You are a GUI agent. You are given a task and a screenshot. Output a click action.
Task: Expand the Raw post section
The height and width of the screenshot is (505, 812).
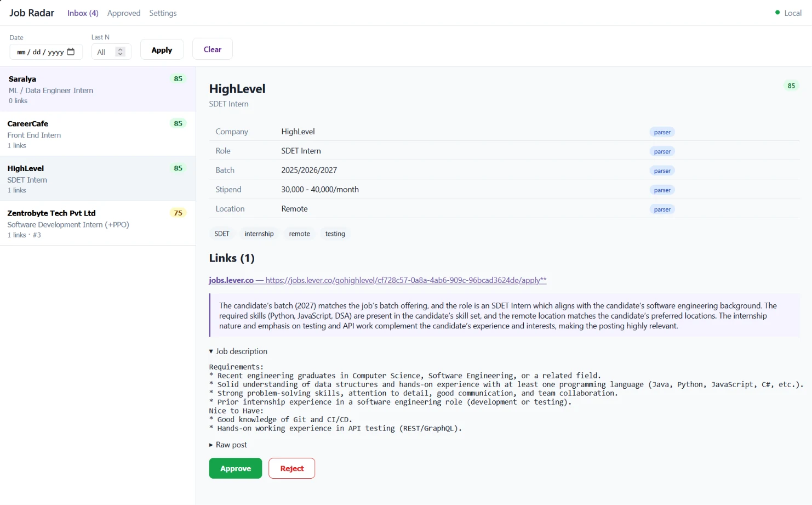point(228,445)
